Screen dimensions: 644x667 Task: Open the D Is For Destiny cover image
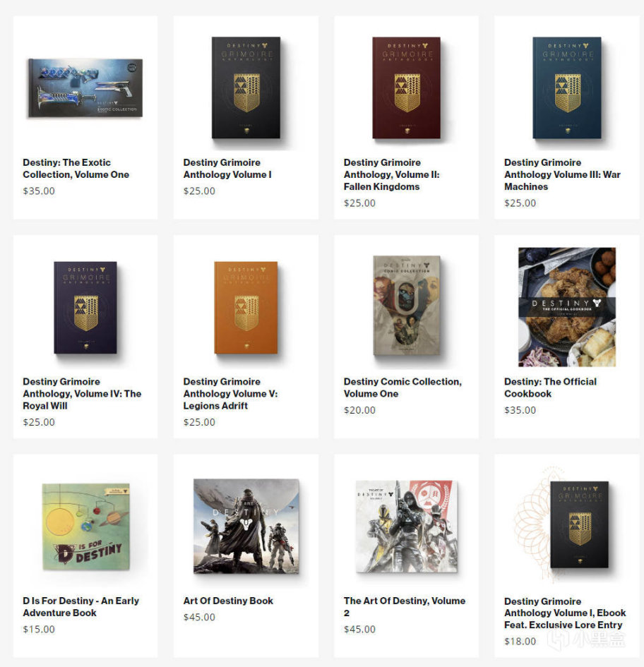(85, 527)
